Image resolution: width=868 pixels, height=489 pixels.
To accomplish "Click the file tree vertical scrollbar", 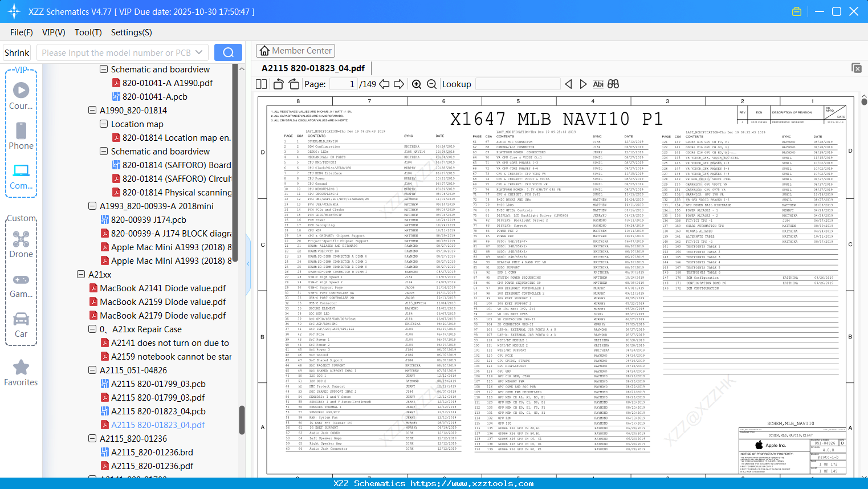I will tap(241, 420).
